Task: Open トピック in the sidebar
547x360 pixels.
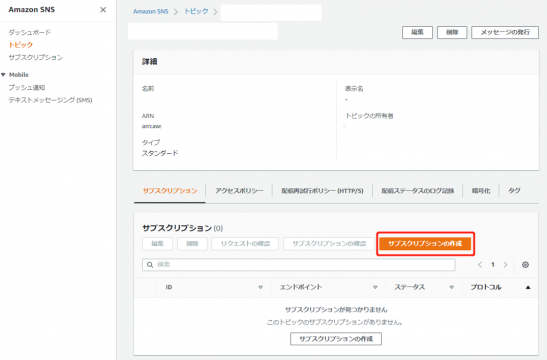Action: click(21, 45)
